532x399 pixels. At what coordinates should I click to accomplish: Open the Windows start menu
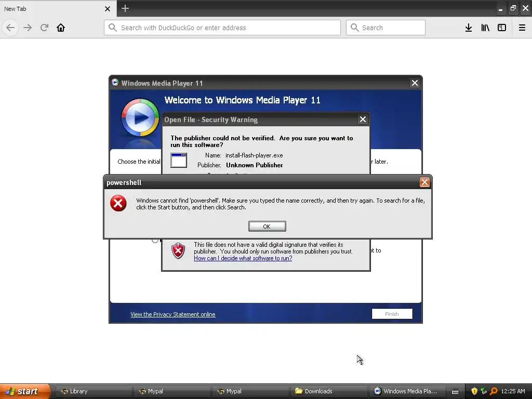click(x=25, y=391)
